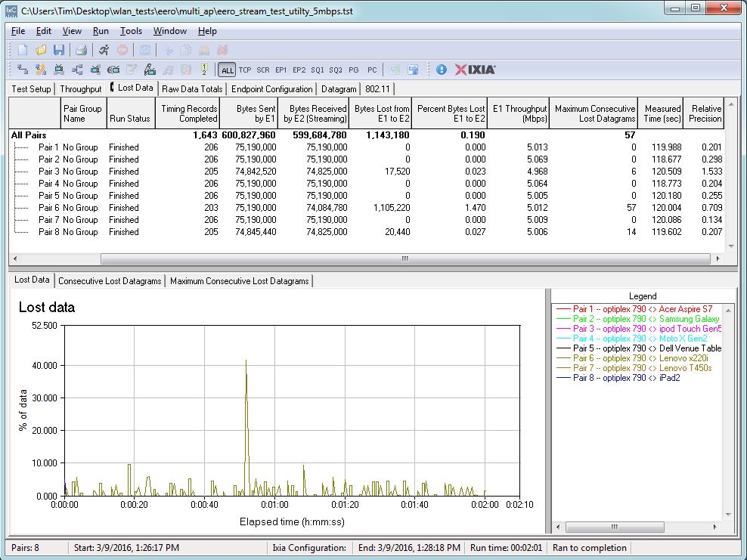Viewport: 747px width, 560px height.
Task: Open the Help menu
Action: pos(207,31)
